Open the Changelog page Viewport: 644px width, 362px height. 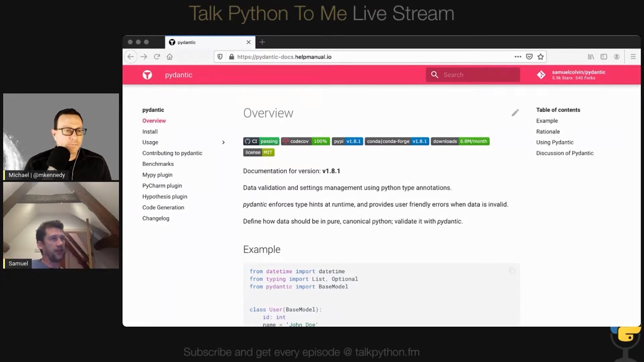click(x=155, y=218)
